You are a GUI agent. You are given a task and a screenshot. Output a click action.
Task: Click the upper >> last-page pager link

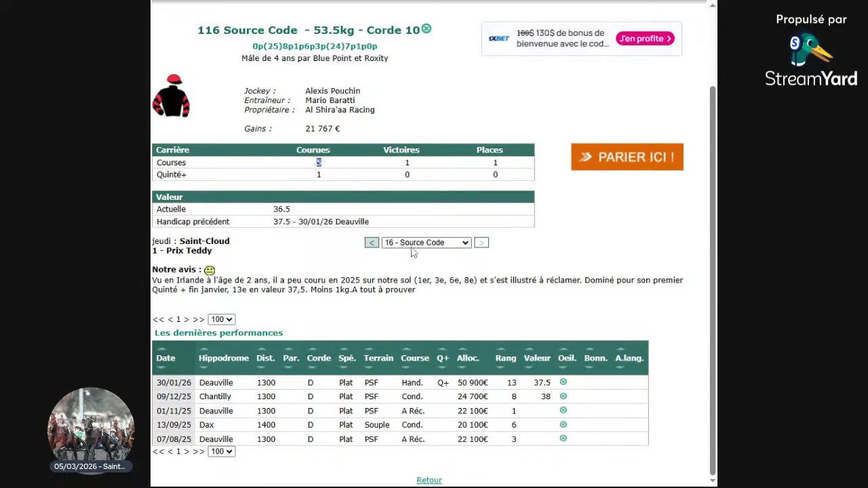198,319
